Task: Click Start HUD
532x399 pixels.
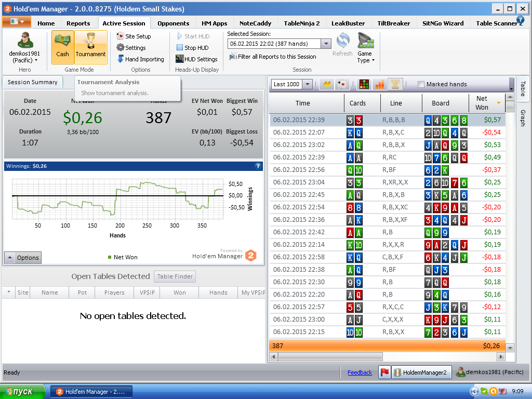Action: coord(193,36)
